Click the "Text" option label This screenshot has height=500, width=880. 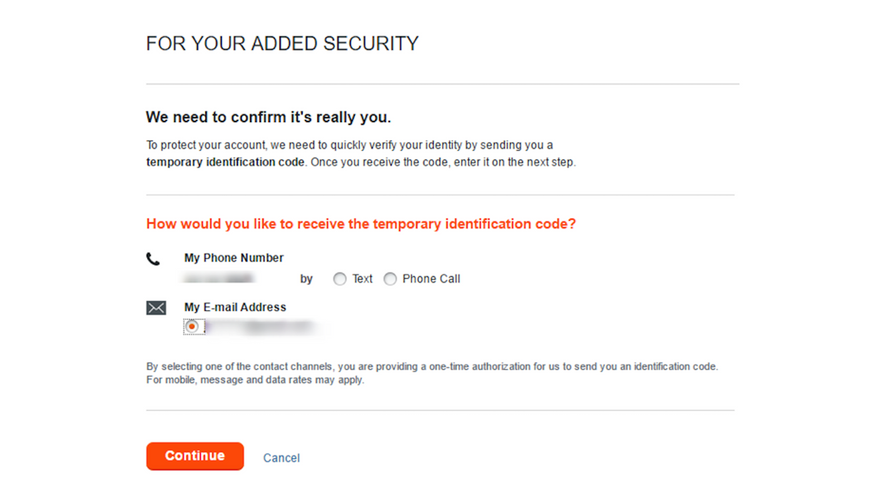point(362,279)
